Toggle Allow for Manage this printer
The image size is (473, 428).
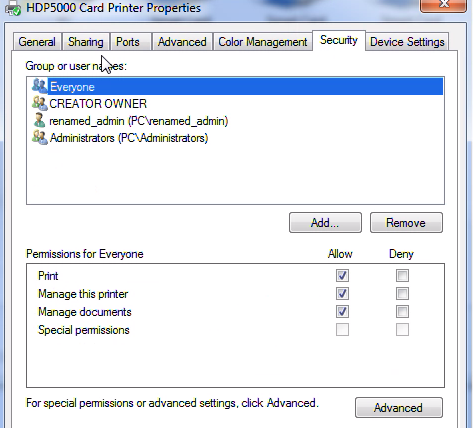coord(342,294)
